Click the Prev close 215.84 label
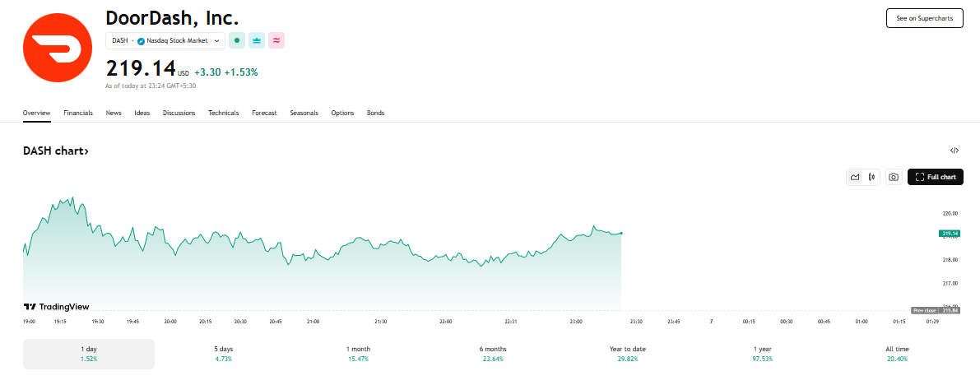This screenshot has width=980, height=385. (936, 310)
